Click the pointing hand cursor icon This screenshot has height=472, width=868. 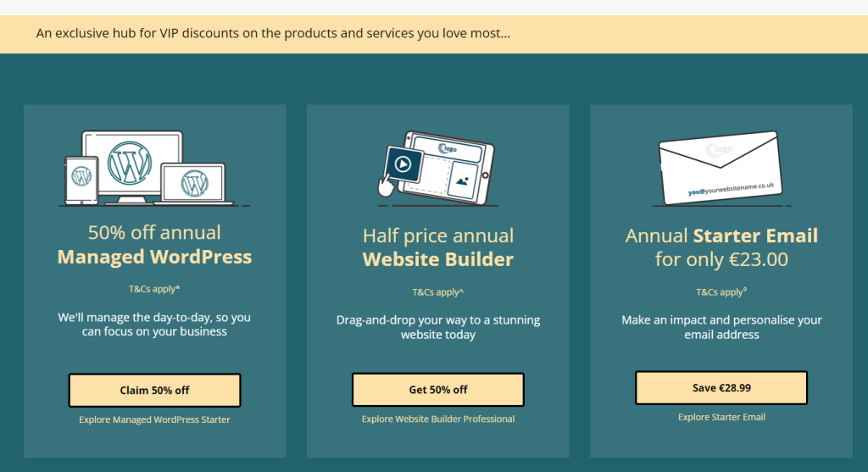pyautogui.click(x=386, y=186)
